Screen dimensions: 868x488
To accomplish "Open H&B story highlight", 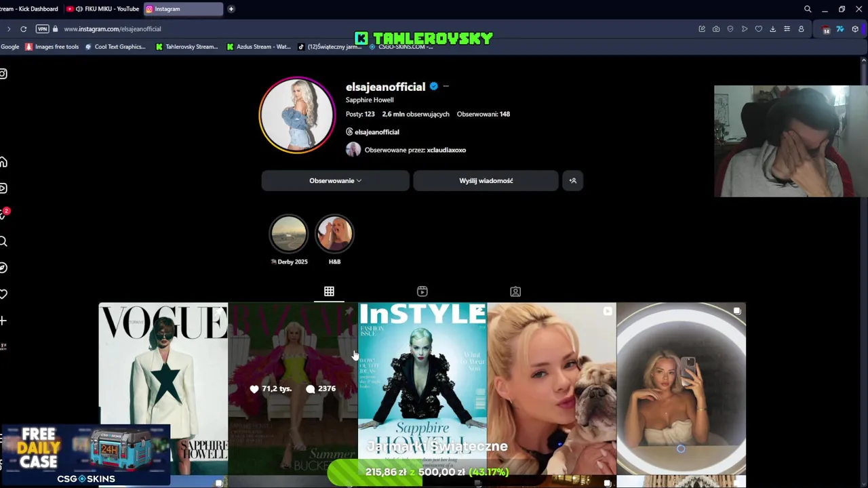I will (334, 240).
